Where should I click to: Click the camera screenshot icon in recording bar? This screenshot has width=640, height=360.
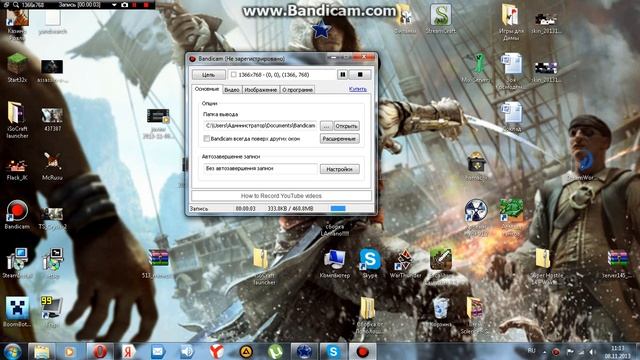124,5
